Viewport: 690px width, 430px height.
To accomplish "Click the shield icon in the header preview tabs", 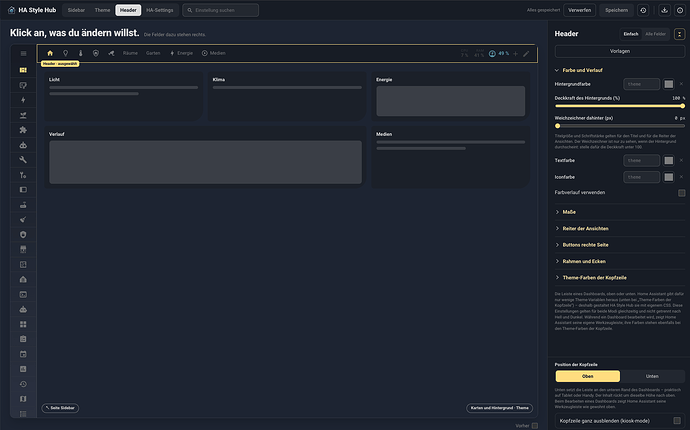I will tap(96, 53).
